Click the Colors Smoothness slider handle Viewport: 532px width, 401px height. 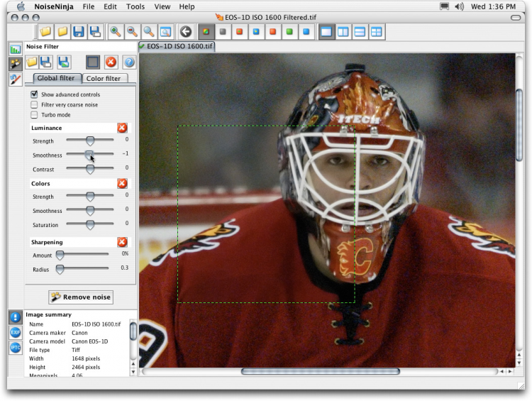(90, 211)
